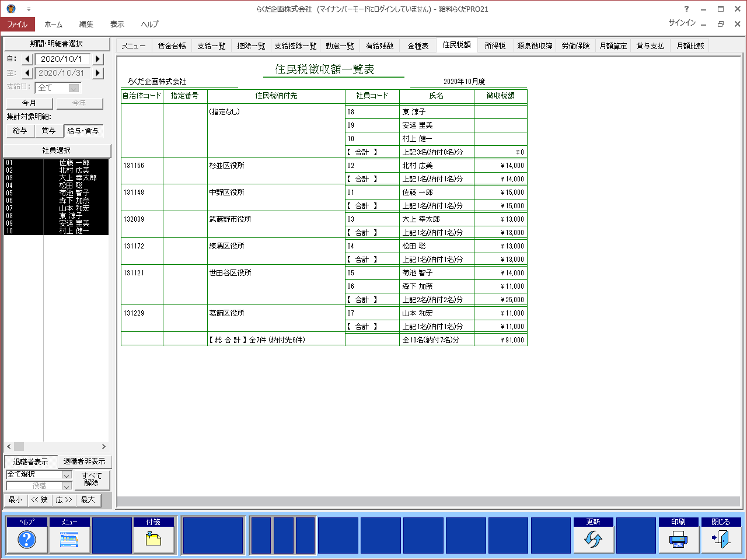Open the 支給日 dropdown

74,88
